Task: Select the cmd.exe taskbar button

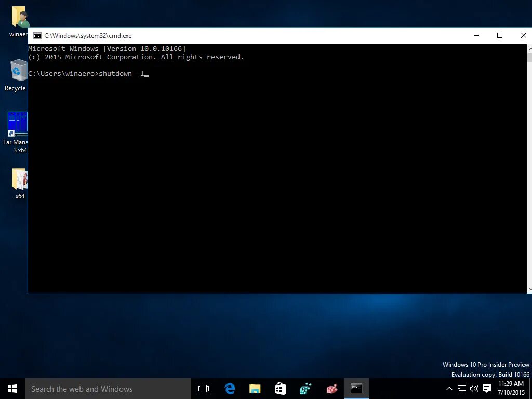Action: (356, 389)
